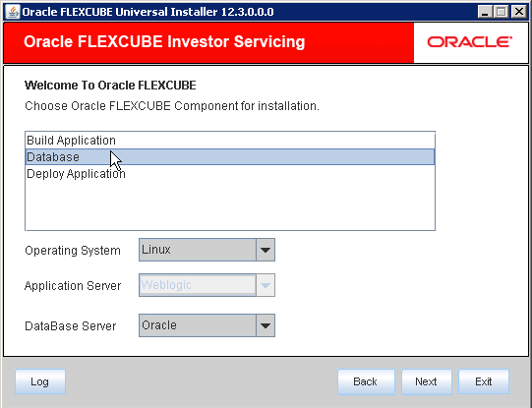This screenshot has width=532, height=408.
Task: Exit the installer
Action: coord(484,381)
